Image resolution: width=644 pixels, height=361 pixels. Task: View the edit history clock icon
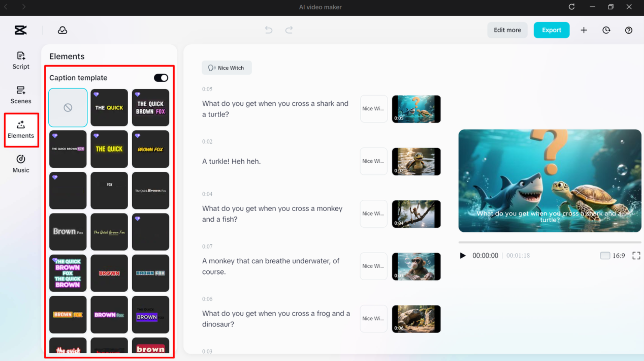(606, 30)
